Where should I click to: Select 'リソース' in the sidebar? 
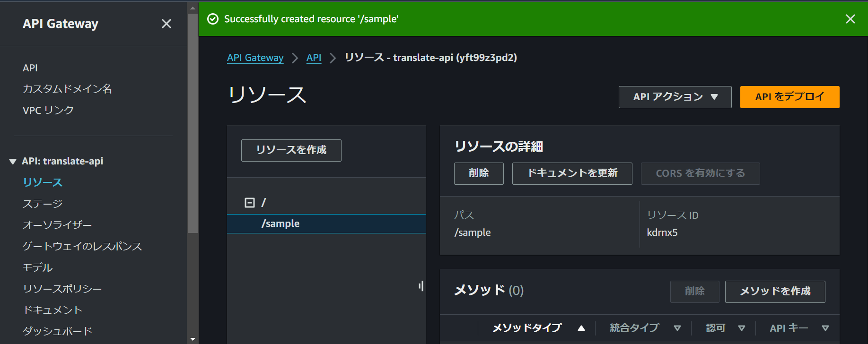click(43, 182)
